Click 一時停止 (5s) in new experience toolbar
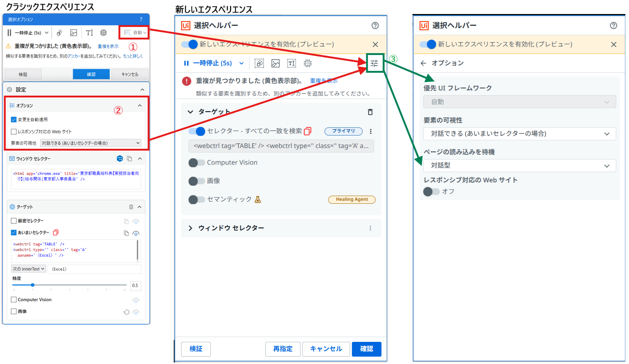The image size is (629, 364). (208, 63)
